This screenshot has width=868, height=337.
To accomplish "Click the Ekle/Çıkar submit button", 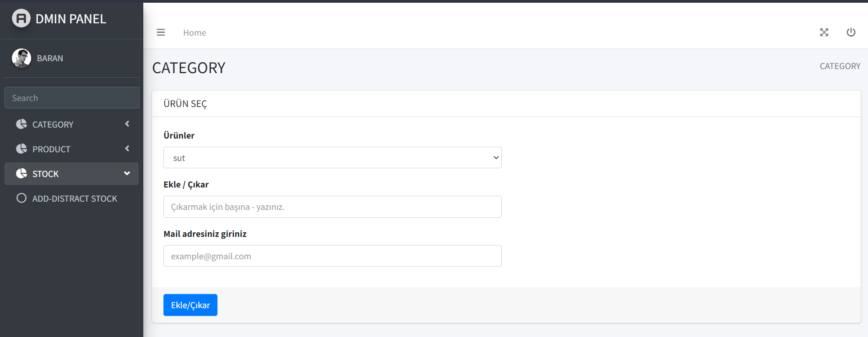I will (190, 305).
